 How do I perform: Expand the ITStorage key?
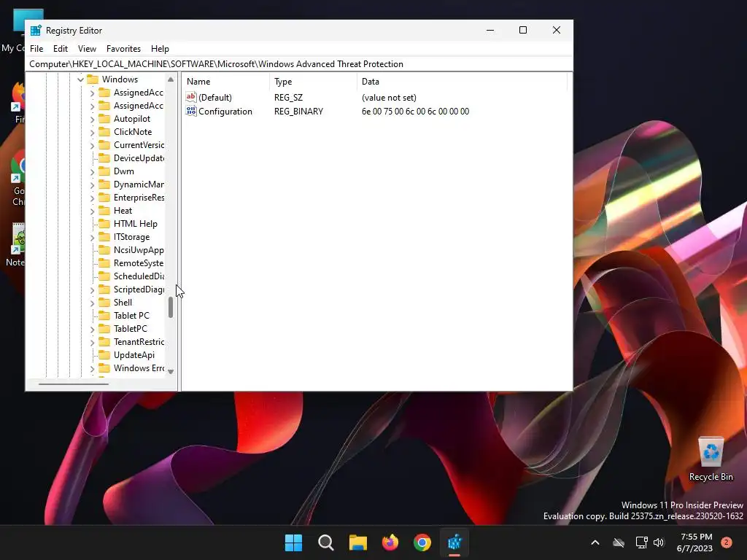93,237
